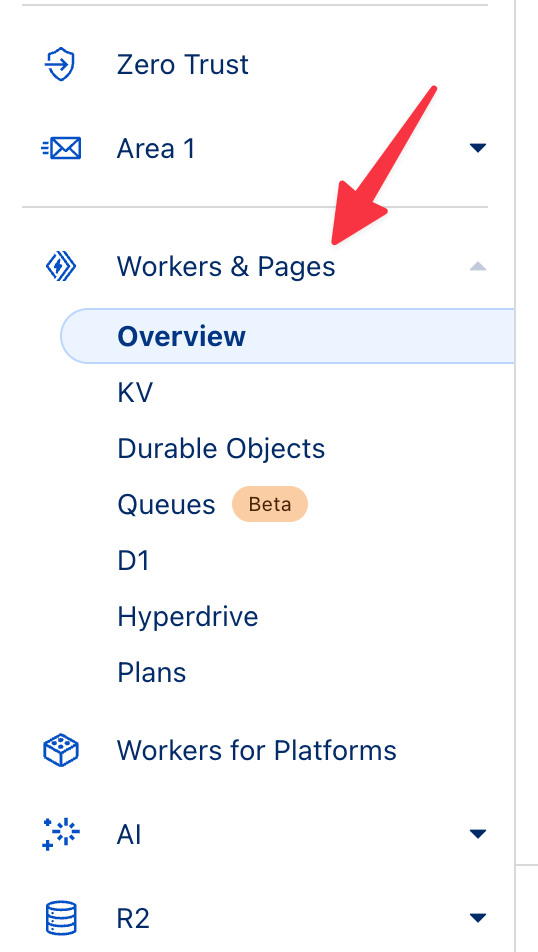The image size is (538, 952).
Task: Select the Overview menu item
Action: pyautogui.click(x=287, y=336)
